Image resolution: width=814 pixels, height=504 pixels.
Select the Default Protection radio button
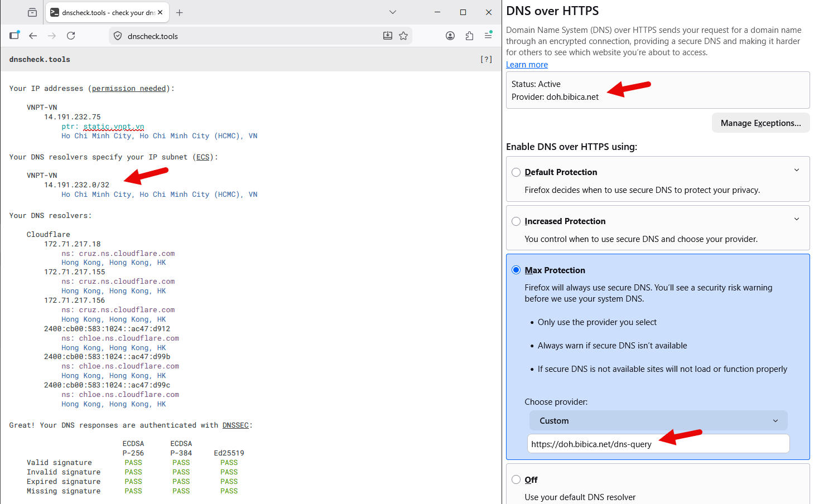[516, 172]
